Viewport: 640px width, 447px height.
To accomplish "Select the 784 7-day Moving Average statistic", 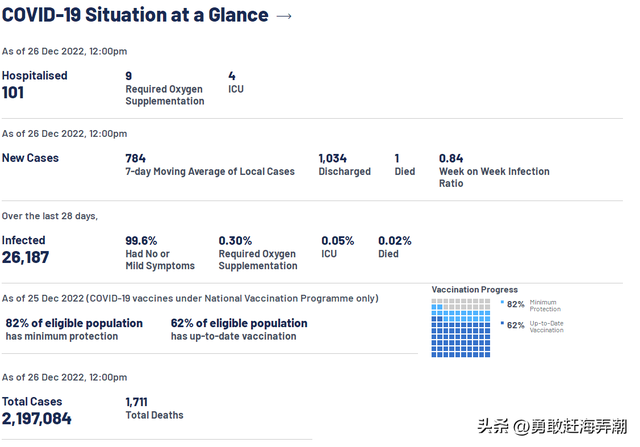I will click(x=135, y=158).
